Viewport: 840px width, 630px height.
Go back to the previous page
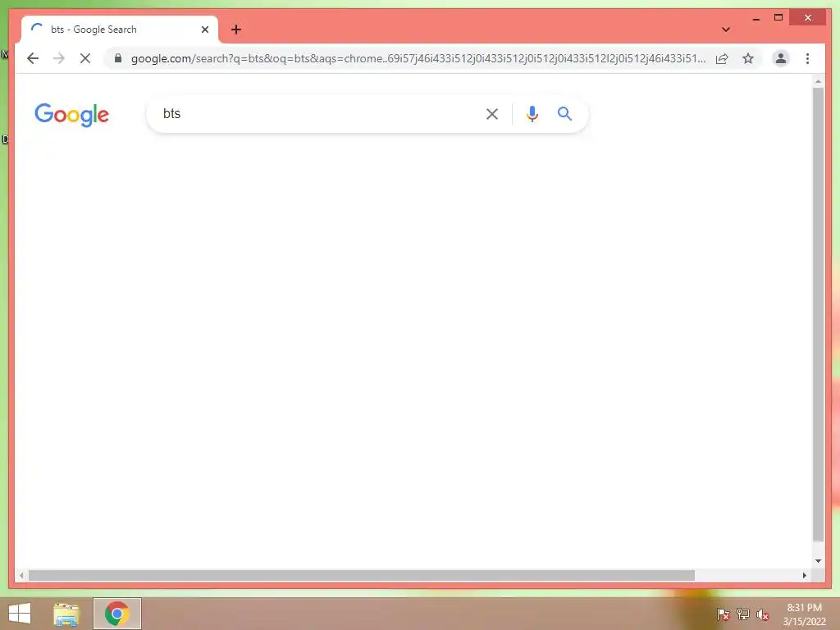point(33,58)
